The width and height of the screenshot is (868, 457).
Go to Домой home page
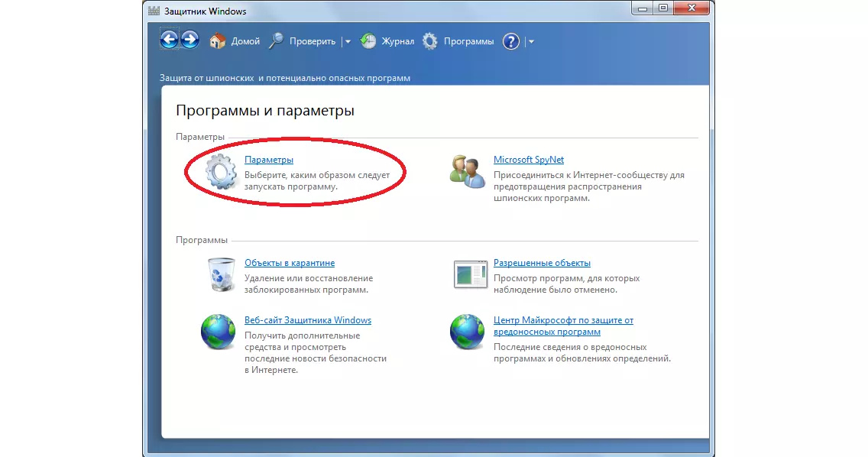click(235, 41)
